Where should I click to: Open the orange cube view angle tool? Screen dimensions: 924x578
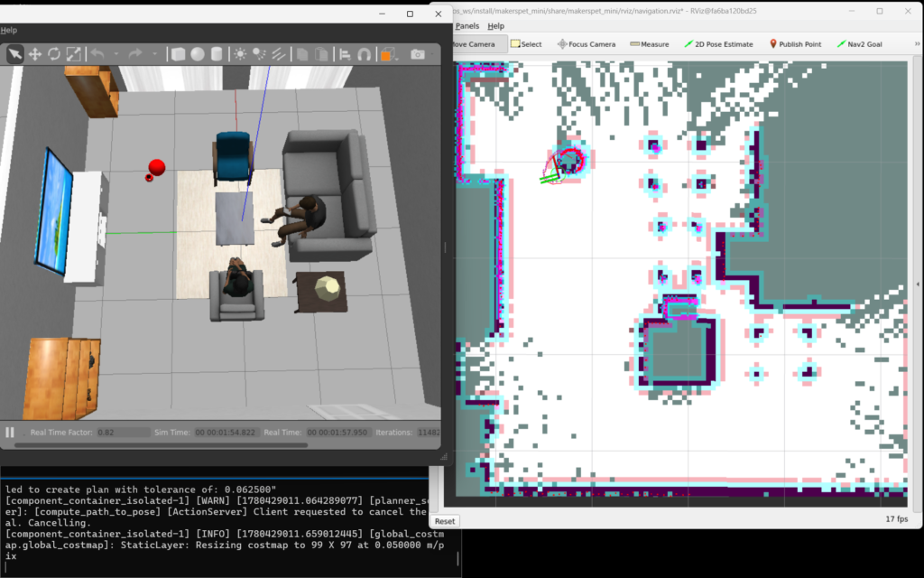pyautogui.click(x=387, y=54)
